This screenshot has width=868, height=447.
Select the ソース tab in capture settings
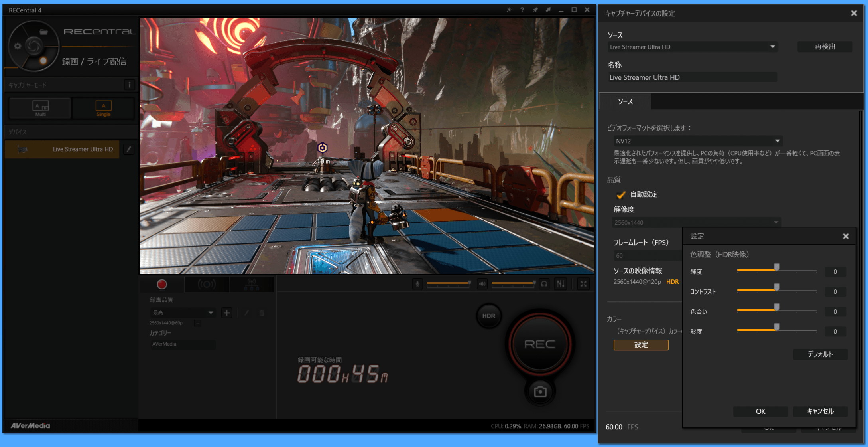point(625,101)
